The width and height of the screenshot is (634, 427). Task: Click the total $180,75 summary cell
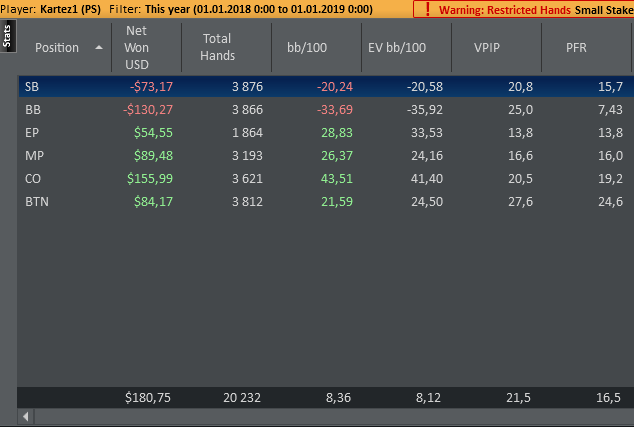[x=148, y=397]
